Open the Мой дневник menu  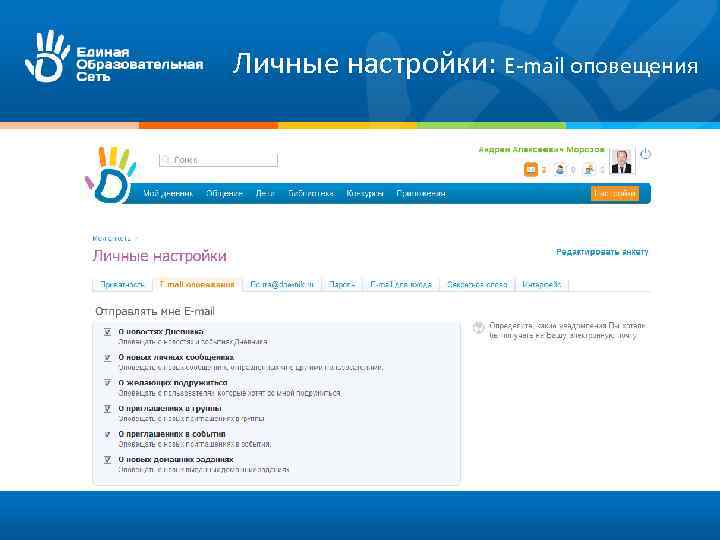tap(168, 194)
